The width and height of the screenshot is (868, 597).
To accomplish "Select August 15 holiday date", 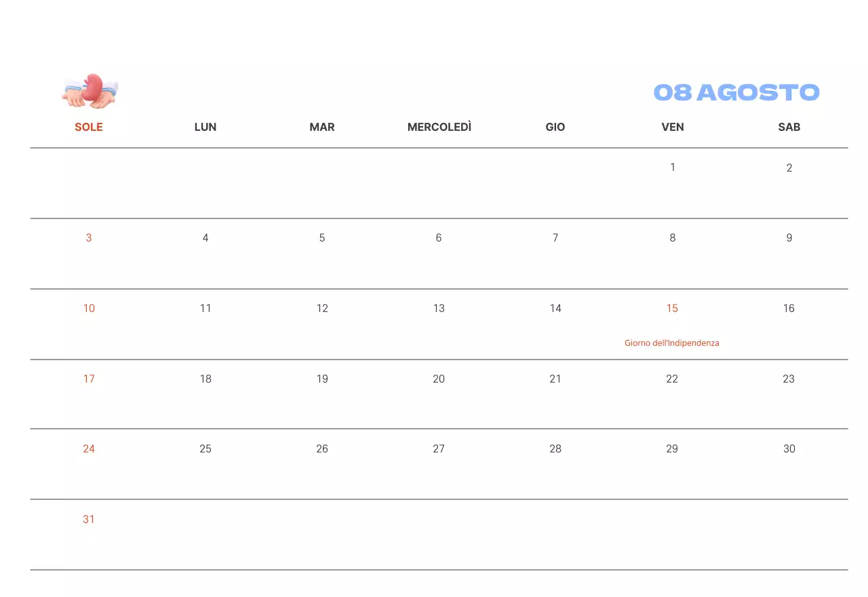I will [x=672, y=309].
